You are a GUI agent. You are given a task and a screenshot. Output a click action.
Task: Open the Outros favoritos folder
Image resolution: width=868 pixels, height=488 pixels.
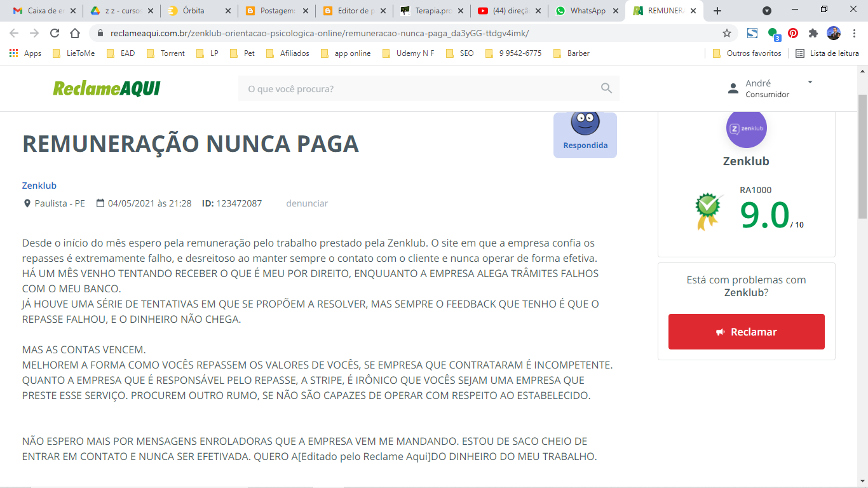[x=747, y=53]
